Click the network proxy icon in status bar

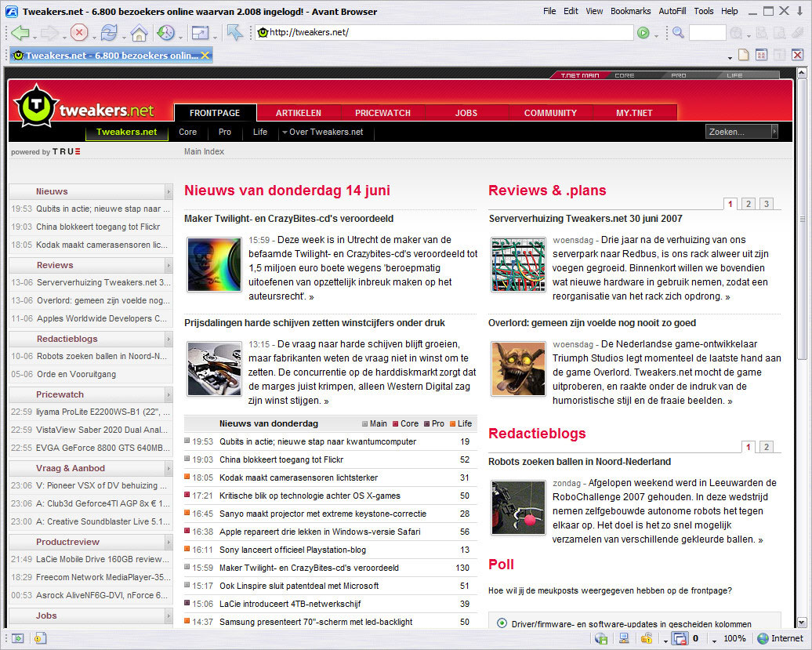pos(624,638)
